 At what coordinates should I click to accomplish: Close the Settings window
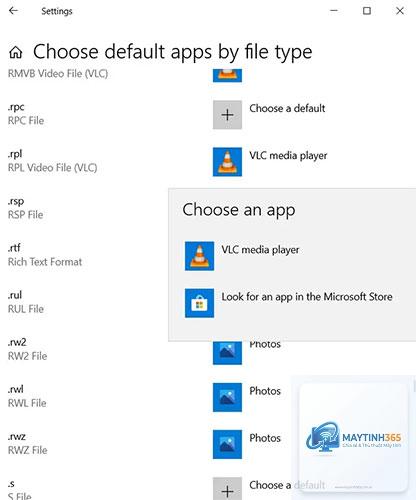(400, 11)
